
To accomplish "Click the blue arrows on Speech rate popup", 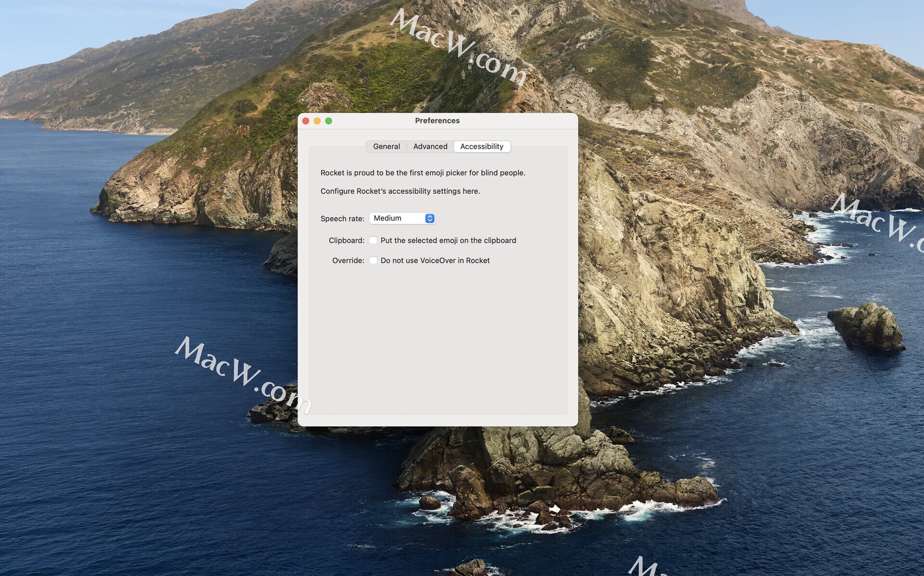I will pos(430,218).
